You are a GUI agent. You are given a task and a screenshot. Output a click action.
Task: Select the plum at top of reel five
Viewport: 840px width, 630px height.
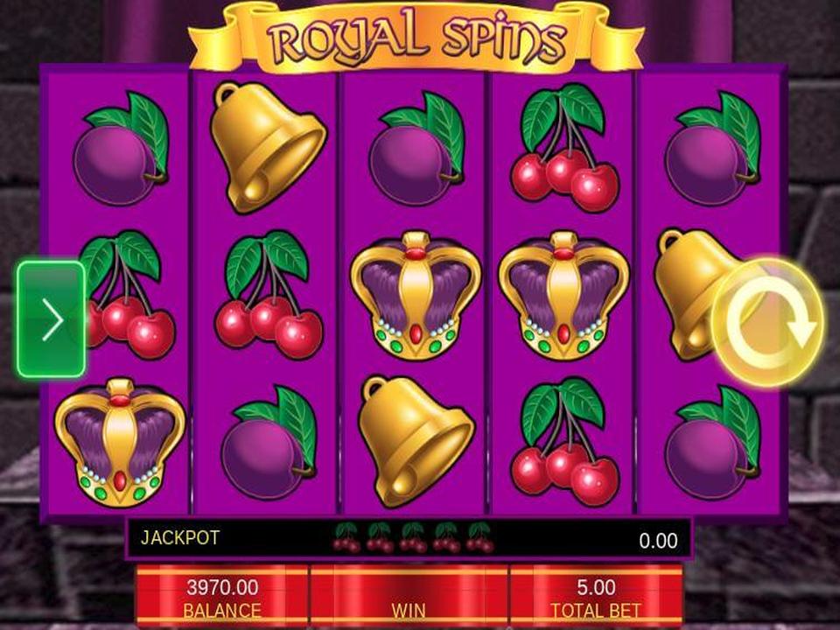tap(713, 149)
